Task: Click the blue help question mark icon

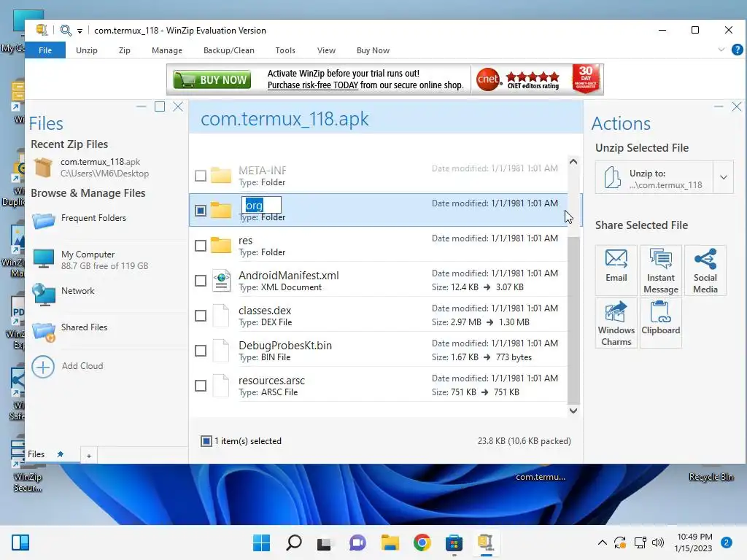Action: [737, 50]
